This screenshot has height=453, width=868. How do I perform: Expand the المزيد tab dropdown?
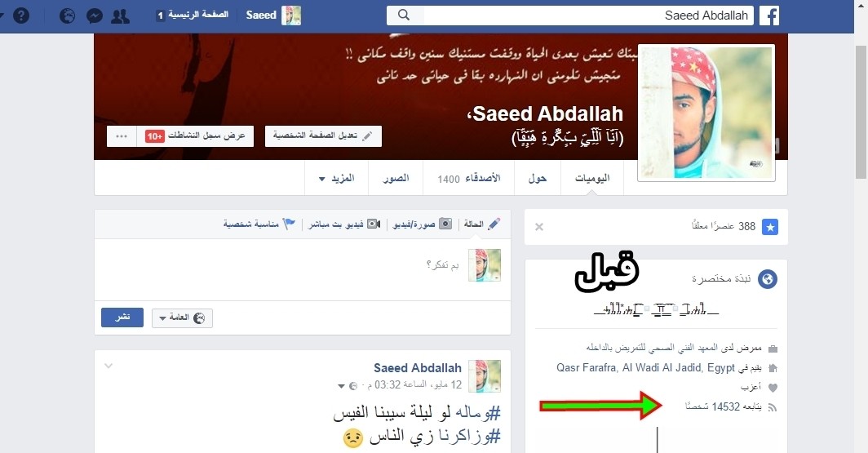point(337,178)
